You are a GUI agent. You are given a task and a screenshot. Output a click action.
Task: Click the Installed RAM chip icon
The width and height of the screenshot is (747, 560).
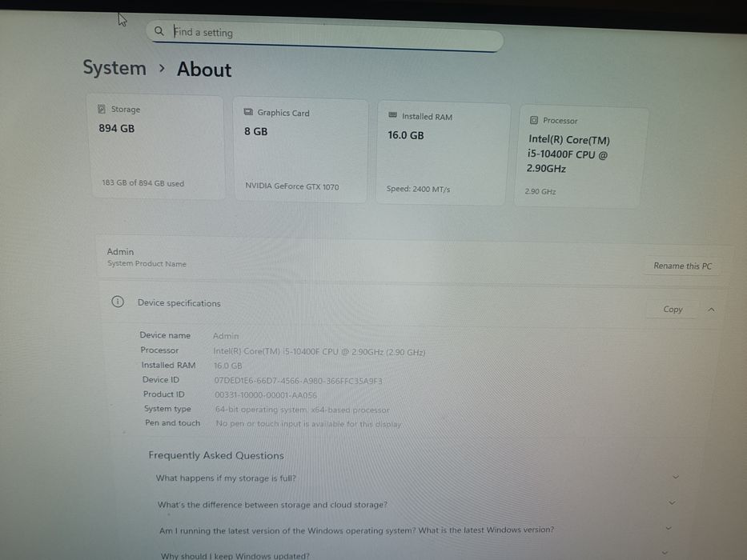click(392, 114)
